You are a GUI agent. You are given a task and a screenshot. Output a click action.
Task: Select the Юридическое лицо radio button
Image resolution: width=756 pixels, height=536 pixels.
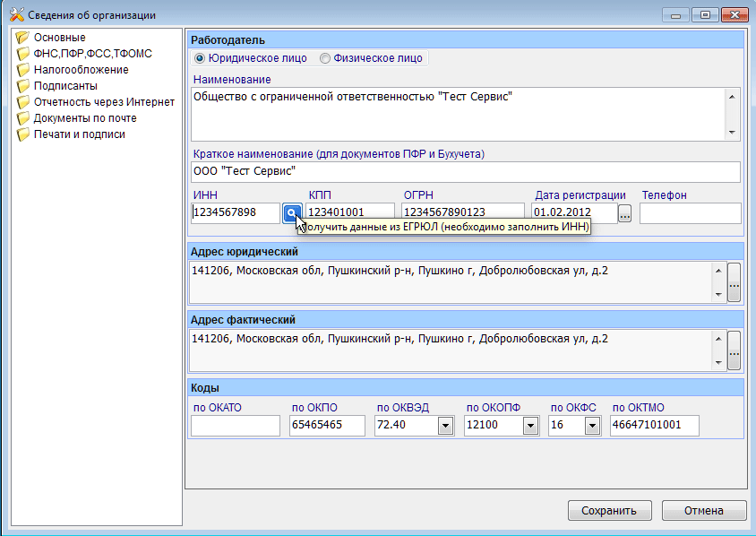point(200,58)
